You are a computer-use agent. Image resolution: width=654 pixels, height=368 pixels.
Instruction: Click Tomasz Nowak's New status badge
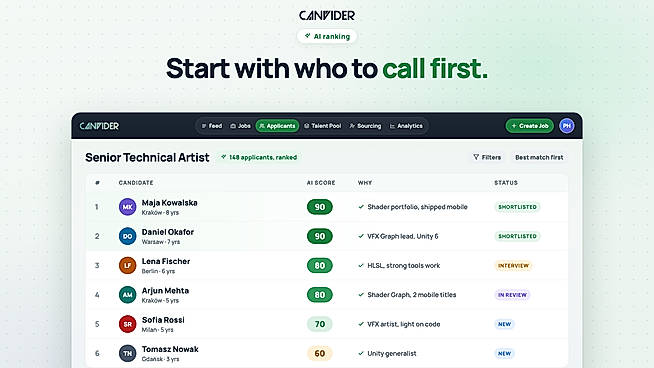coord(504,353)
